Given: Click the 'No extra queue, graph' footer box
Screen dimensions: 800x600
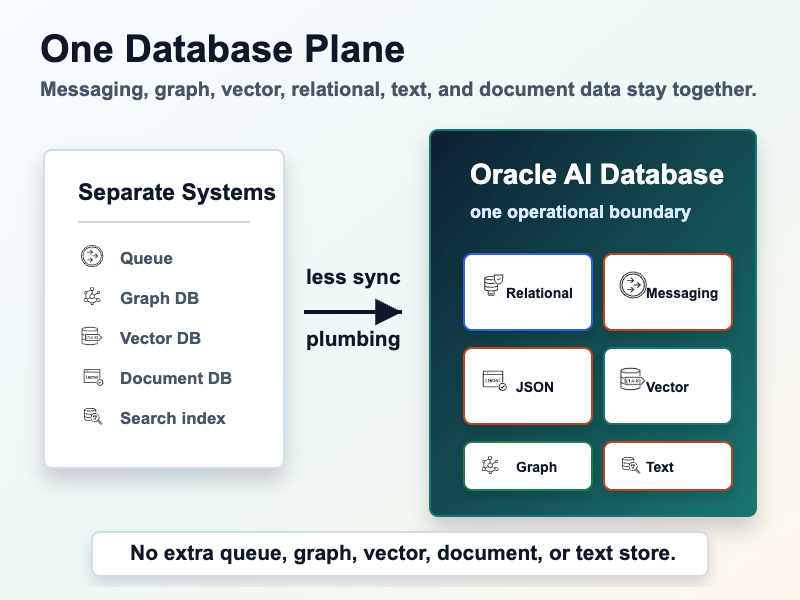Looking at the screenshot, I should pos(400,554).
